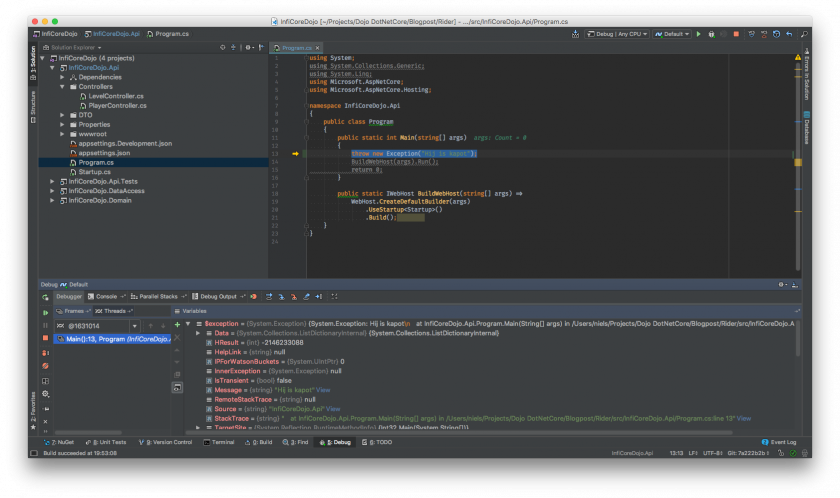Select the Threads tab in debugger
The image size is (840, 498).
114,311
